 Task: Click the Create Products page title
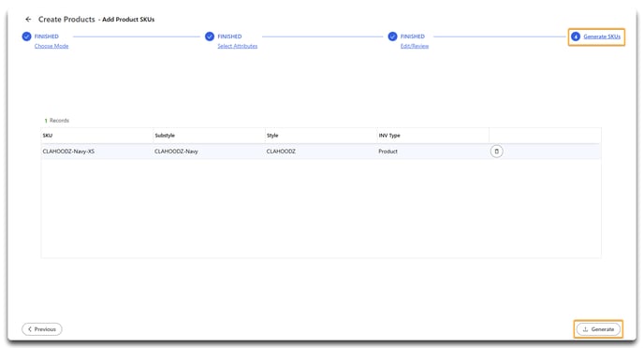click(x=66, y=20)
